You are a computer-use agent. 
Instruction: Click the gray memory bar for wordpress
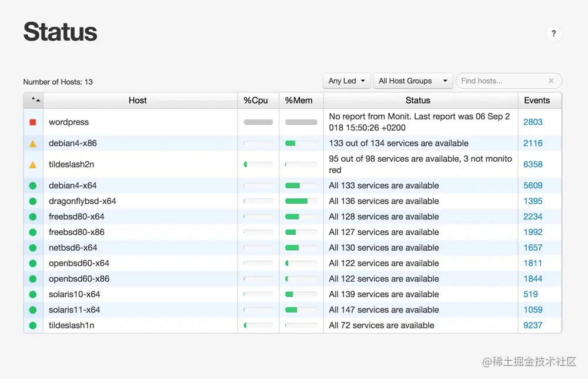pyautogui.click(x=301, y=122)
